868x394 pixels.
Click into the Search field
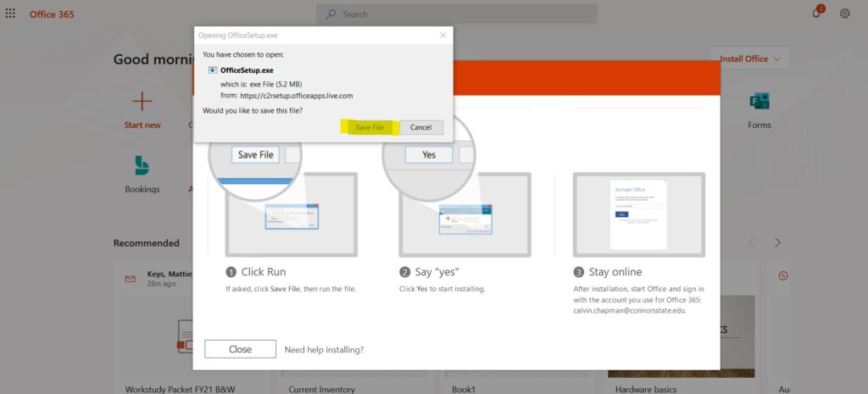tap(457, 14)
